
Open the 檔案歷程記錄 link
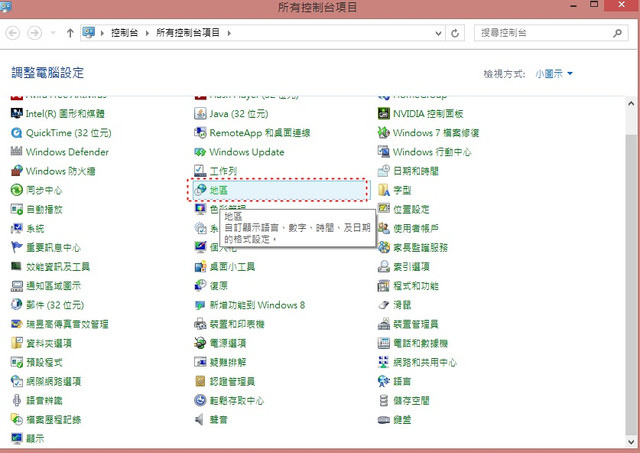tap(53, 420)
